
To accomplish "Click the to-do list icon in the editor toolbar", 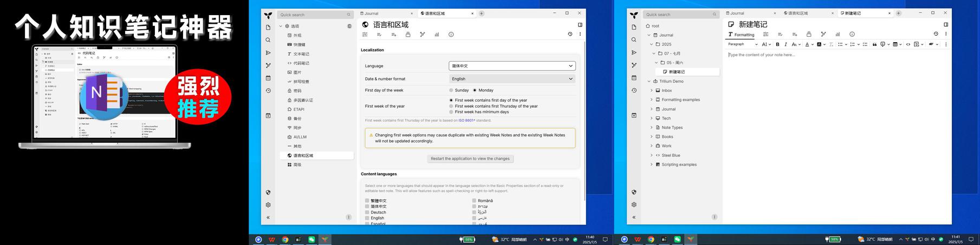I will 865,44.
